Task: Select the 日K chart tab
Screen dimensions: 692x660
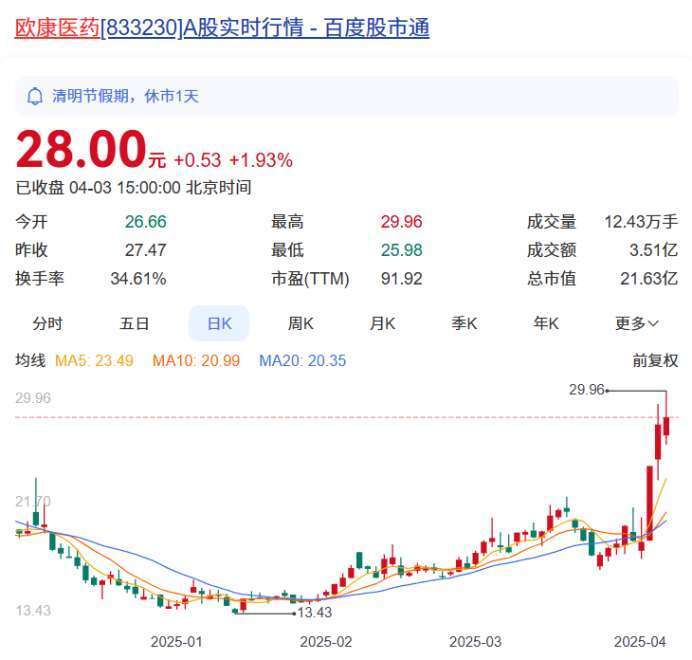Action: click(x=219, y=324)
